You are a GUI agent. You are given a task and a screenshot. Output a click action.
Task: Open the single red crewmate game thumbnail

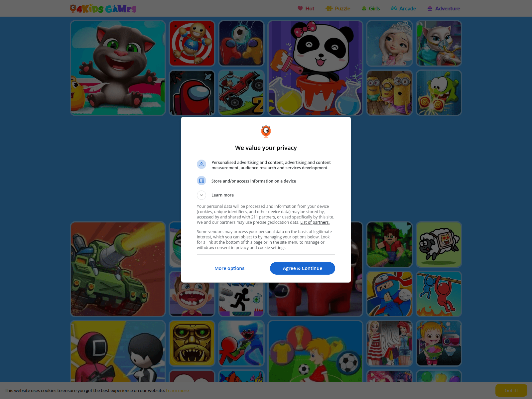(x=192, y=93)
